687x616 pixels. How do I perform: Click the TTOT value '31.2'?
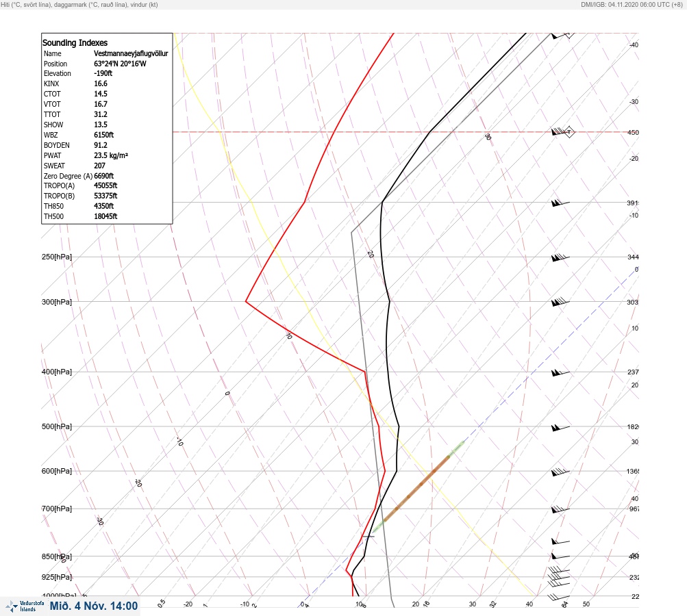(100, 114)
